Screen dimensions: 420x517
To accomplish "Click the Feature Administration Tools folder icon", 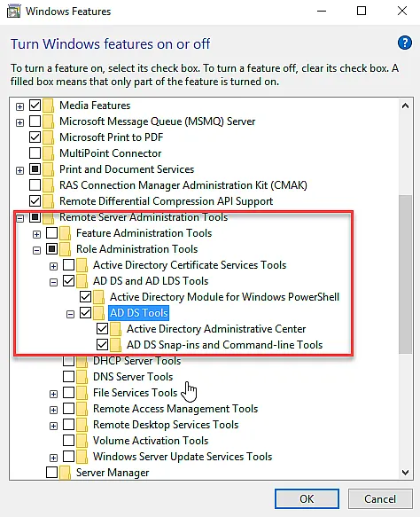I will coord(66,233).
